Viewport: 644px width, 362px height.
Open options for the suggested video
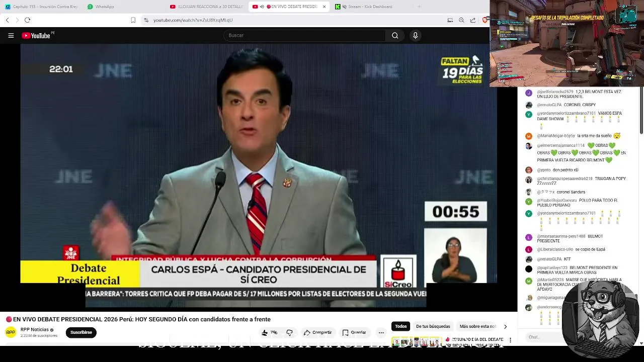tap(510, 340)
